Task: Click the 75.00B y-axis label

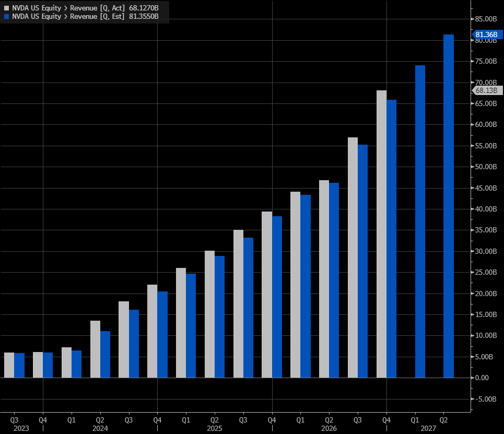Action: click(486, 61)
